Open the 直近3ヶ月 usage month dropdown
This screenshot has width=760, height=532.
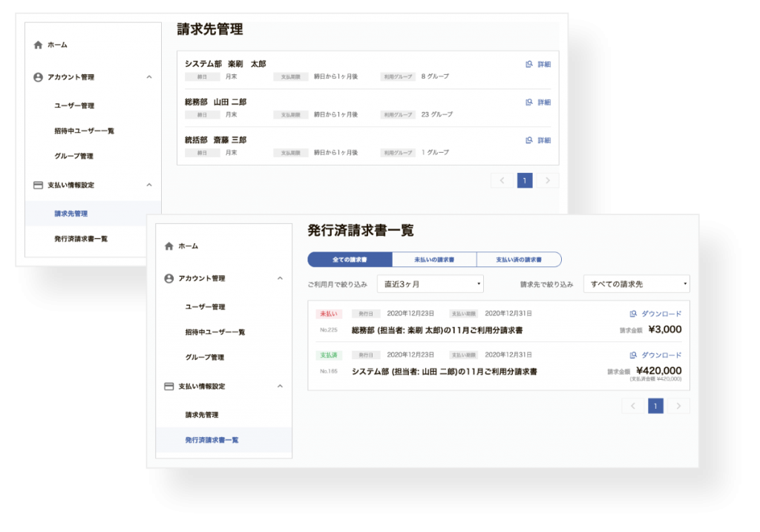coord(430,284)
